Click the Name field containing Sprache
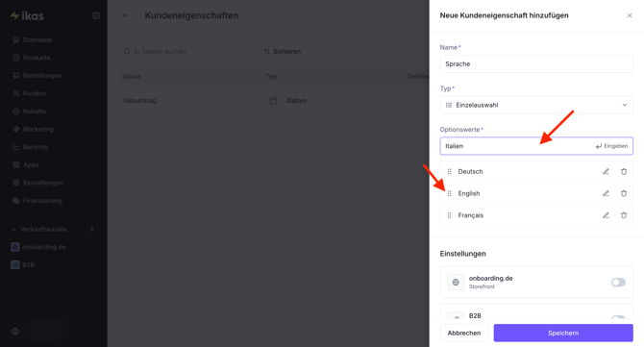644x347 pixels. 536,64
